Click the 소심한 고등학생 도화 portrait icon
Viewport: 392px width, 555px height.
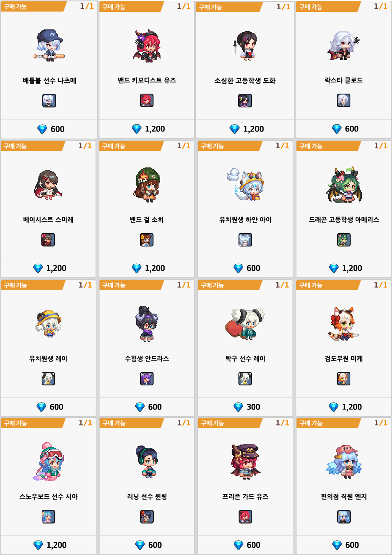pos(245,100)
